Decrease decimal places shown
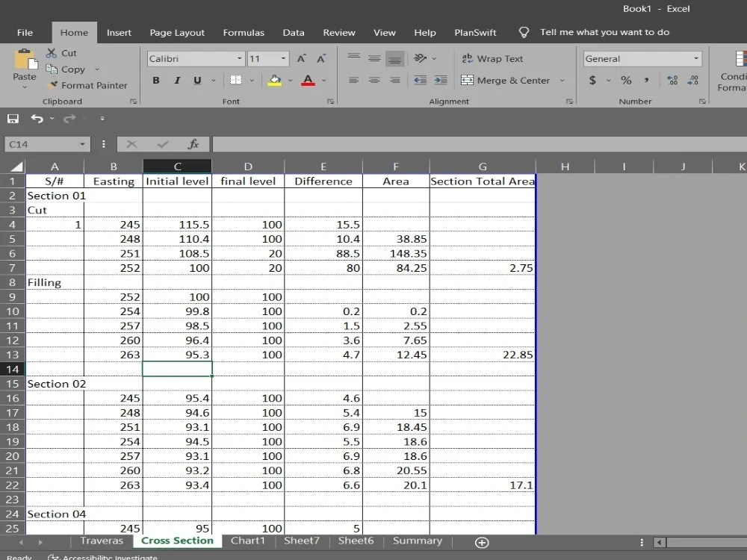The image size is (747, 560). [692, 80]
